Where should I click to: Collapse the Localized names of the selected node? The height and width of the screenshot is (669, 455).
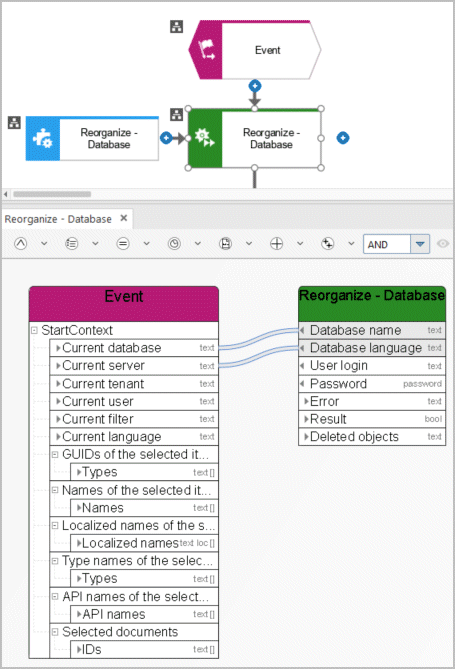(x=55, y=526)
